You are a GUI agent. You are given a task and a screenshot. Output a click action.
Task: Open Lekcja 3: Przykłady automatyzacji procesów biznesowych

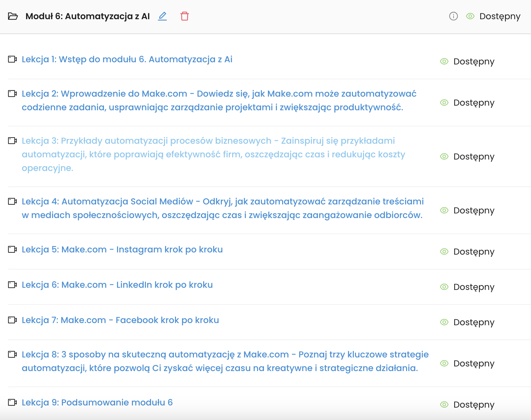(x=213, y=154)
